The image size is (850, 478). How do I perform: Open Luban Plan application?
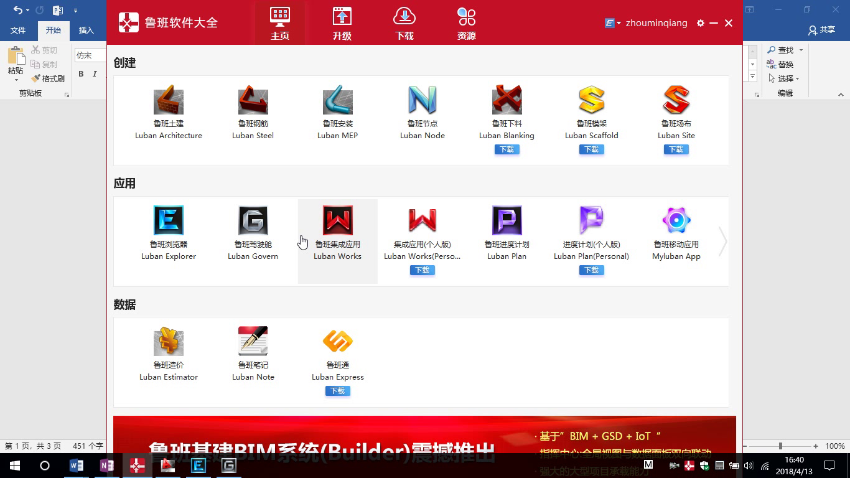click(x=506, y=221)
